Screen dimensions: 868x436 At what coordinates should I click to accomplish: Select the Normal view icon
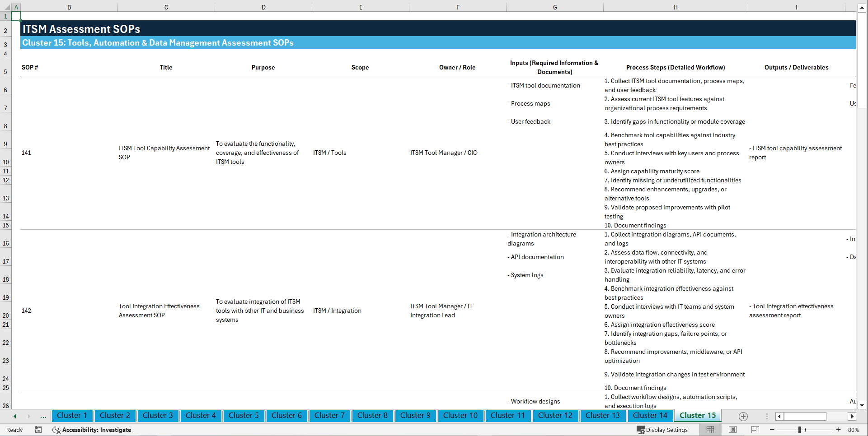(x=710, y=430)
